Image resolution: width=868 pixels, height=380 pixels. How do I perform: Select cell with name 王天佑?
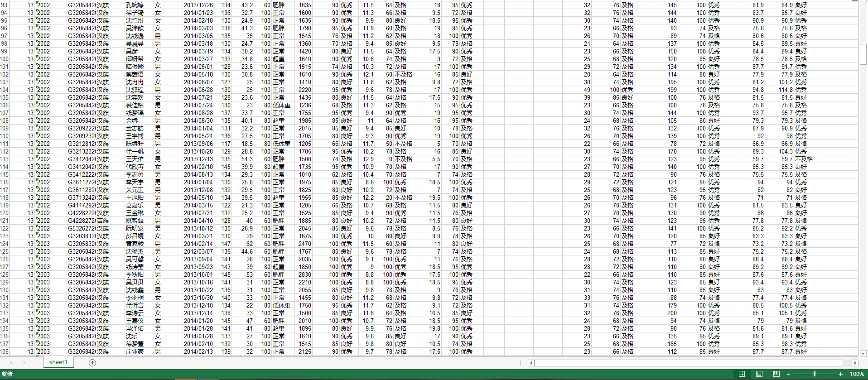139,159
